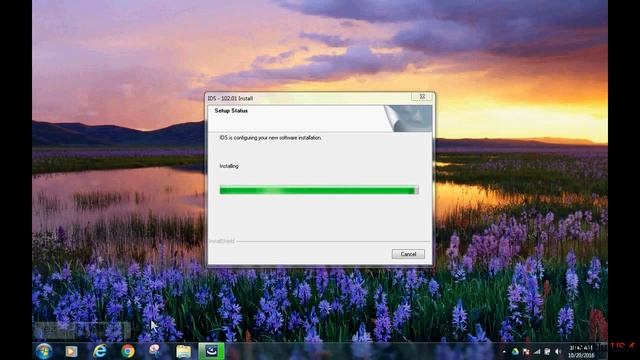640x360 pixels.
Task: Select the active IDS installer taskbar icon
Action: [211, 351]
